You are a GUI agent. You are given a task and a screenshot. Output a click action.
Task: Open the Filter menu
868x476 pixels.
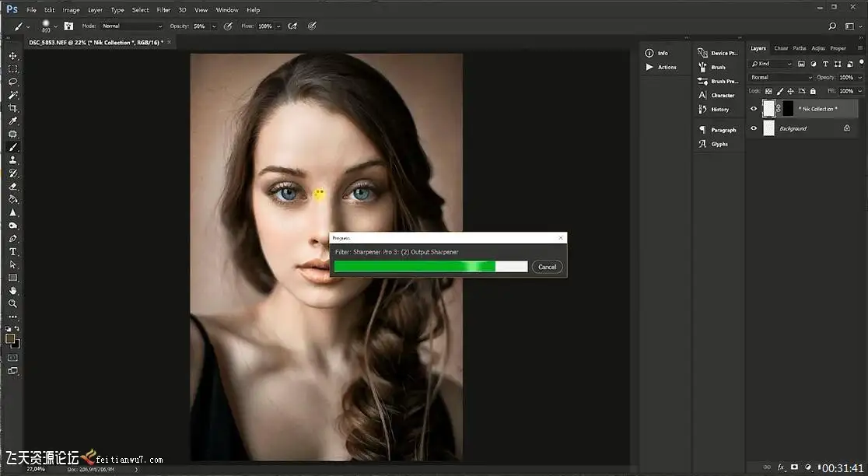(163, 10)
